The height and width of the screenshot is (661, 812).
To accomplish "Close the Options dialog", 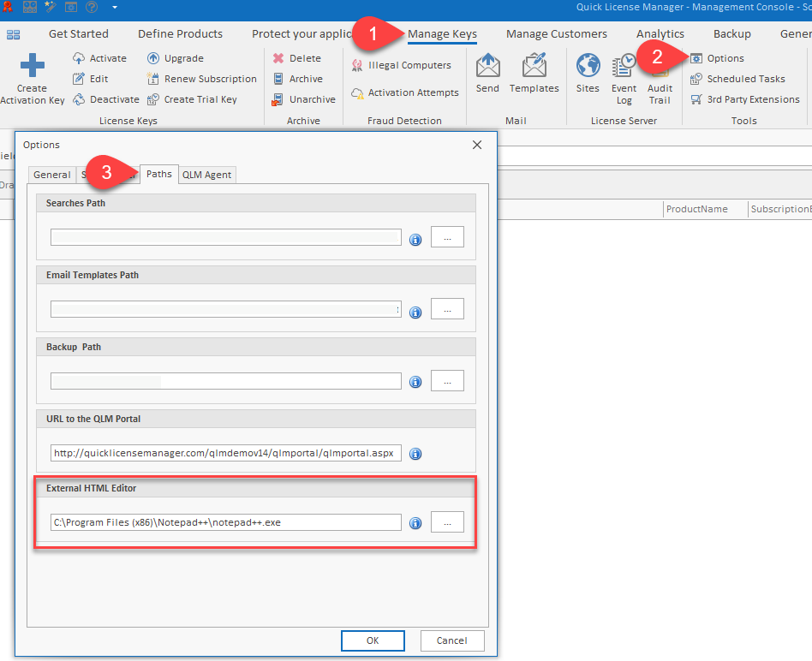I will click(477, 145).
